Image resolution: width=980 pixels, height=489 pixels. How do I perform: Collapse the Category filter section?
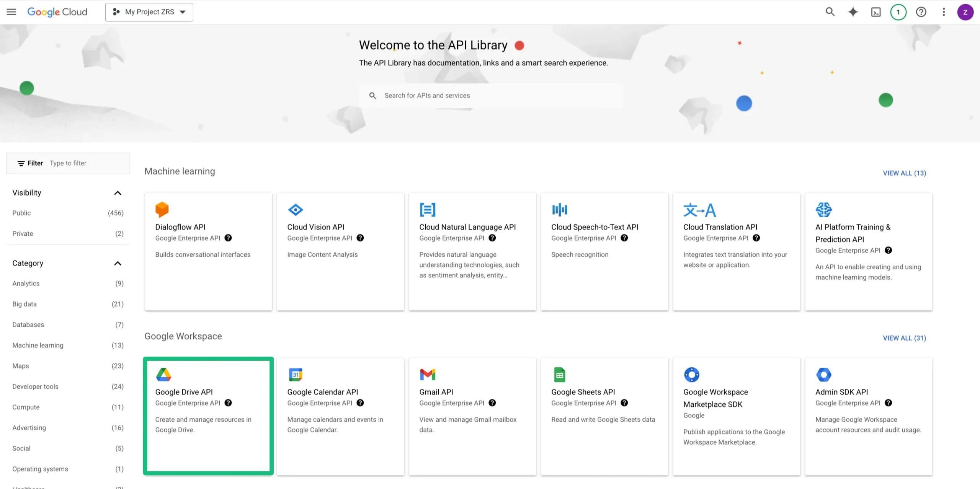click(118, 263)
